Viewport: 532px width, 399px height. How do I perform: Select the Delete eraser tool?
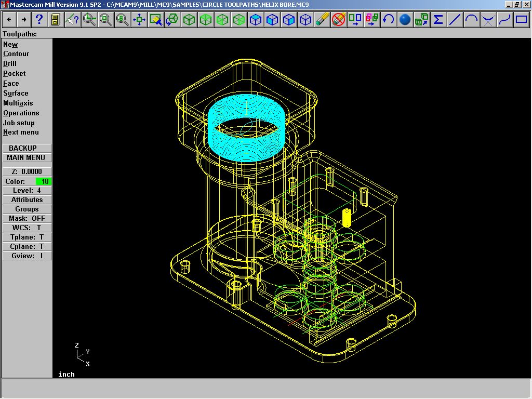click(322, 20)
